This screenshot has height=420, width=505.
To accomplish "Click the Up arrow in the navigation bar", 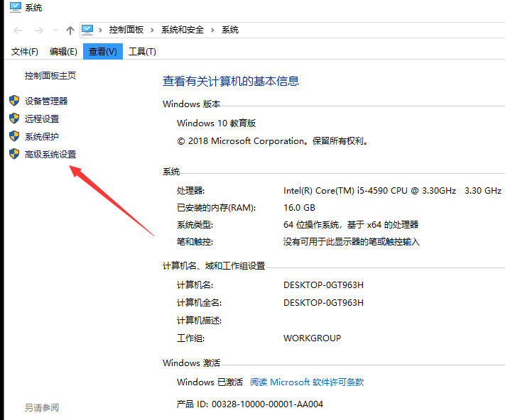I will [70, 30].
